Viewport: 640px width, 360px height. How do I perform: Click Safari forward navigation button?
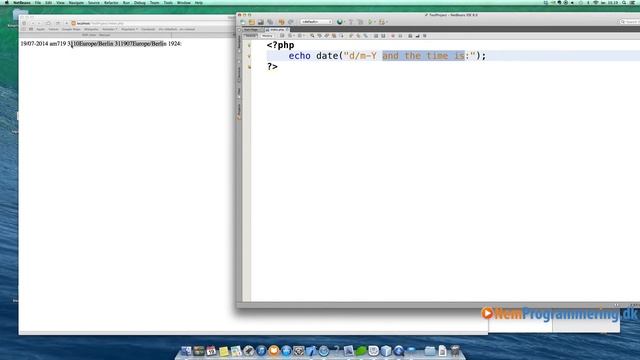tap(39, 23)
